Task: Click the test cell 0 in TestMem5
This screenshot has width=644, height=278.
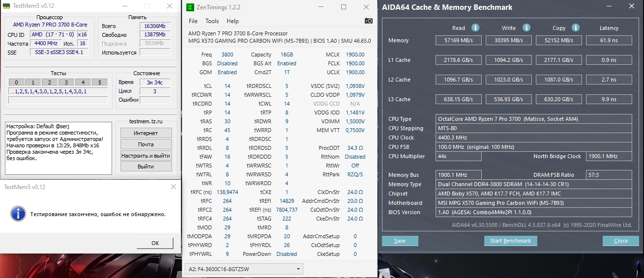Action: (x=17, y=82)
